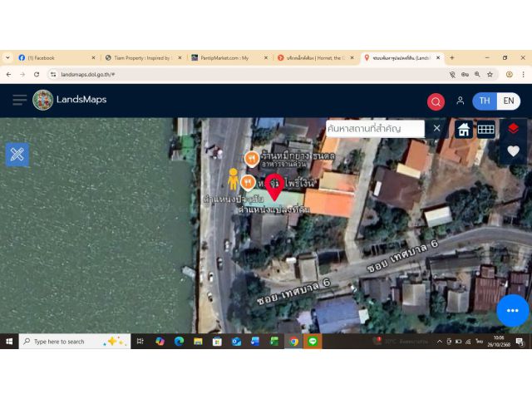
Task: Open Microsoft Store from taskbar
Action: coord(217,342)
